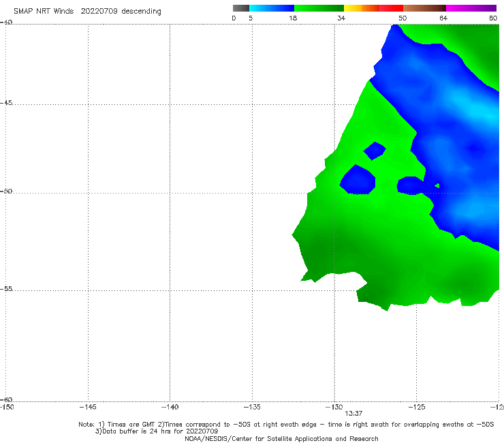
Task: Click the small upper blue patch in the green area
Action: coord(375,151)
